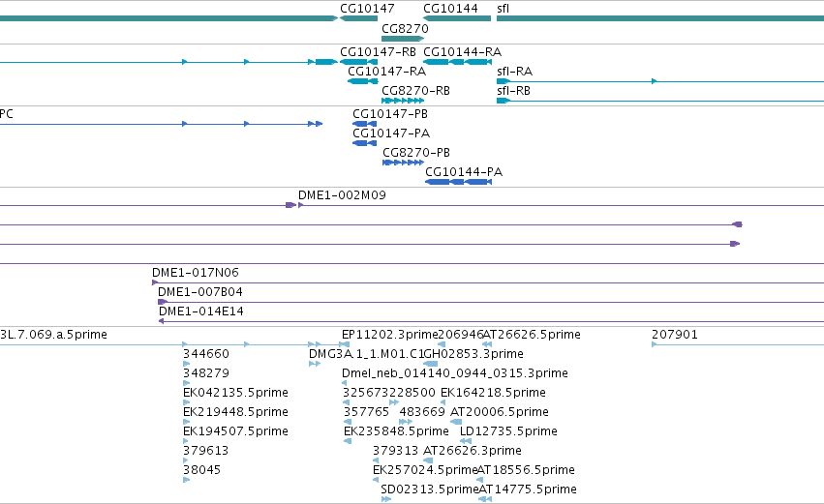The width and height of the screenshot is (824, 504).
Task: Select the CG8270 gene bar
Action: 403,39
